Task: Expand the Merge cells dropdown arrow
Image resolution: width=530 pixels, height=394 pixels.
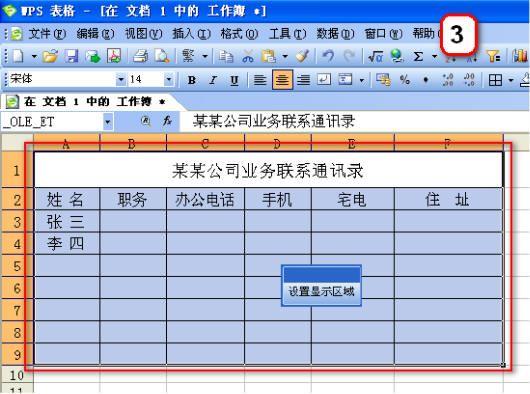Action: [x=362, y=80]
